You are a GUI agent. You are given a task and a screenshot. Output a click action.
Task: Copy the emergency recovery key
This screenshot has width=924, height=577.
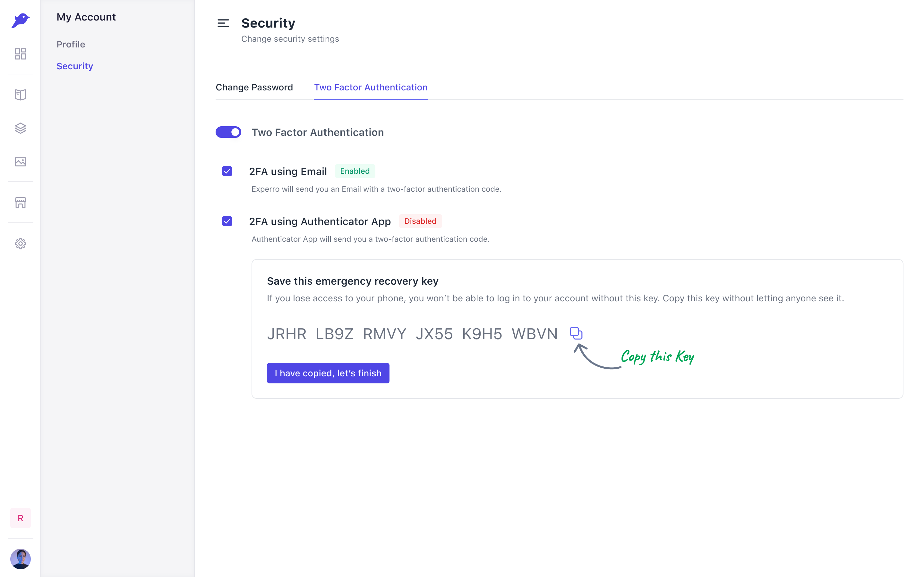point(576,333)
